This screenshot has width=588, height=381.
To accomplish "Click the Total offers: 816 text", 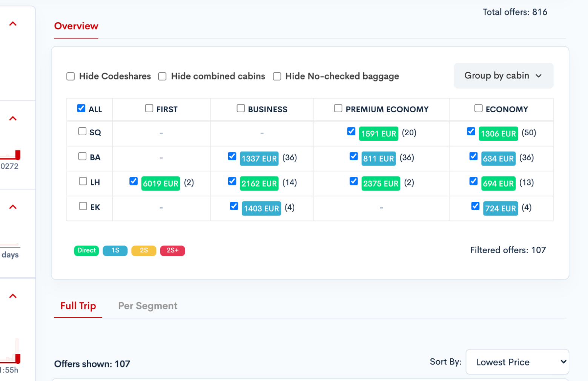I will point(515,12).
